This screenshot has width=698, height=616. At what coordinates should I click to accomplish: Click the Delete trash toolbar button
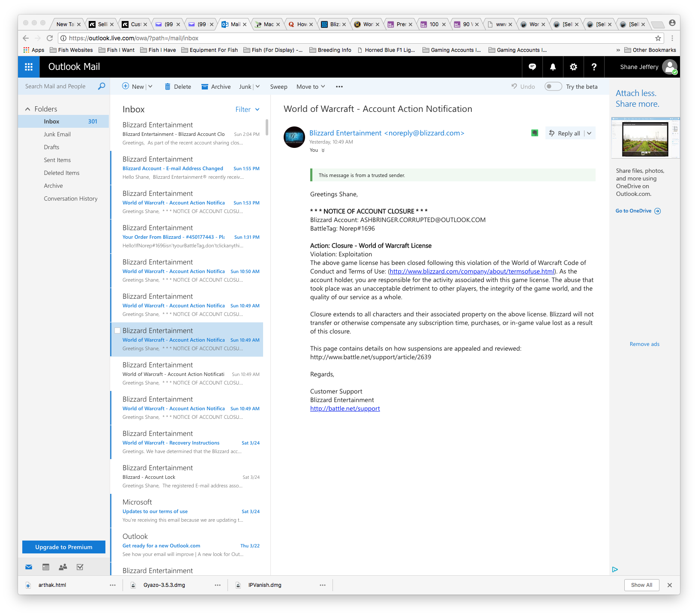point(178,87)
